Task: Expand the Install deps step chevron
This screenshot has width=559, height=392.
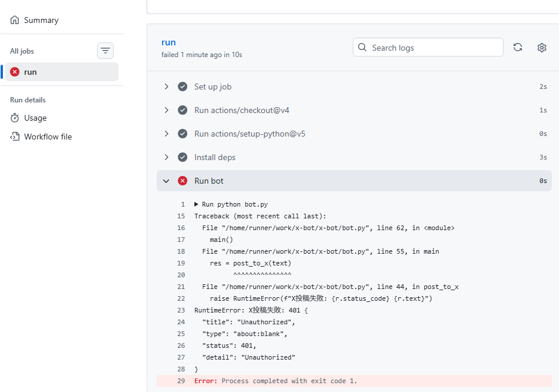Action: pyautogui.click(x=167, y=157)
